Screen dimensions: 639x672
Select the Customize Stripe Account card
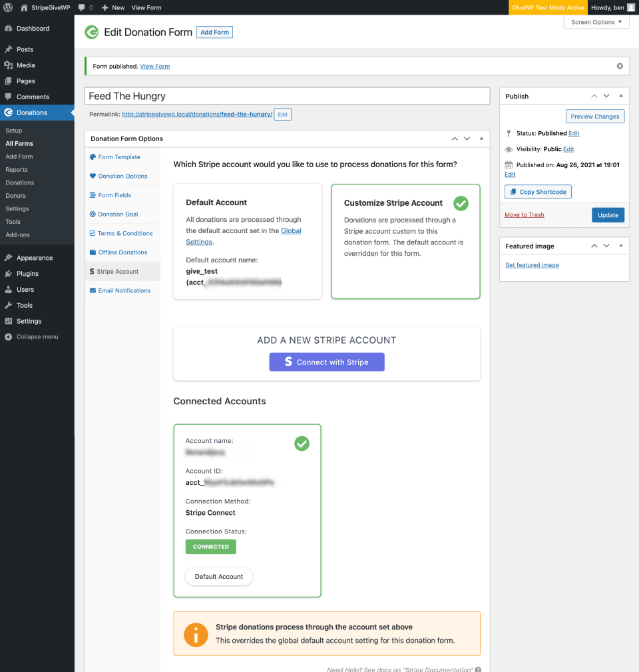click(x=405, y=242)
